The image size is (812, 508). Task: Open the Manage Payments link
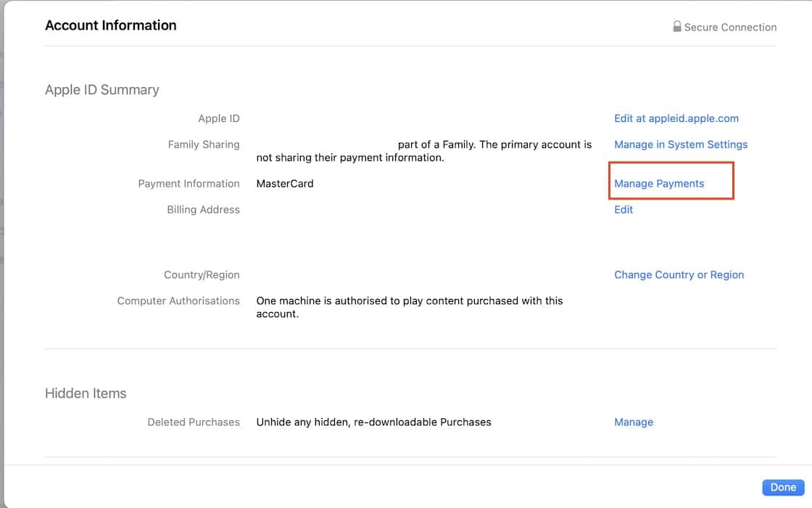(x=658, y=184)
